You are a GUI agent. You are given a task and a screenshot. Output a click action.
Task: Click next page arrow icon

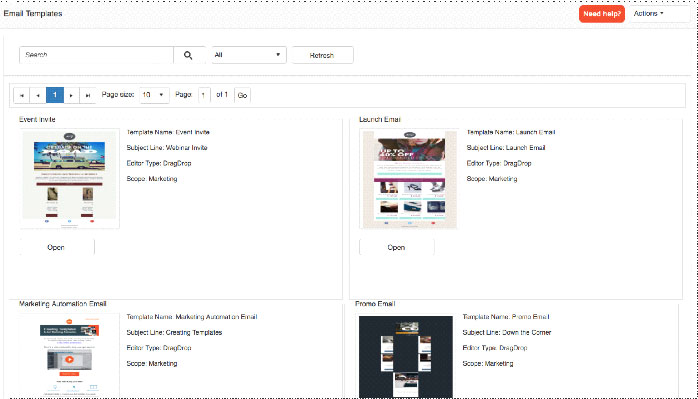pyautogui.click(x=71, y=95)
